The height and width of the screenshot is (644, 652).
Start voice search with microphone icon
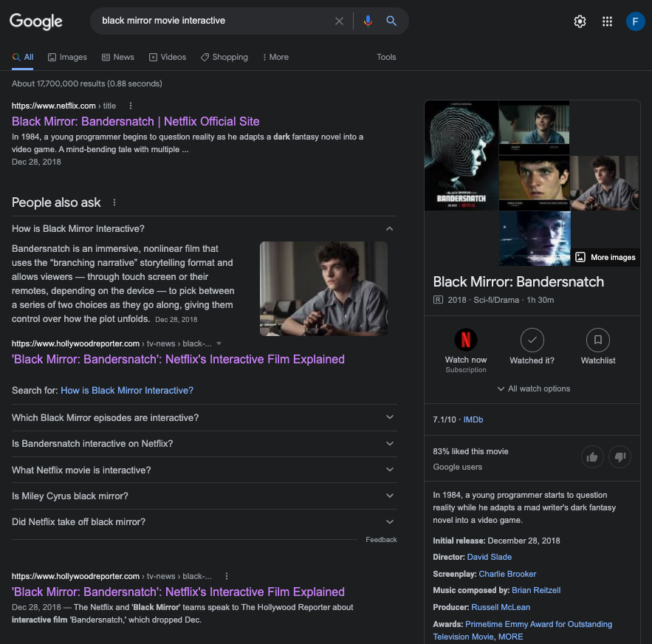368,21
